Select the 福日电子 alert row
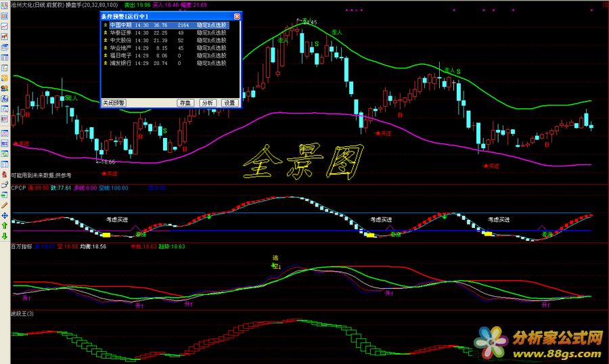The image size is (609, 364). [165, 55]
